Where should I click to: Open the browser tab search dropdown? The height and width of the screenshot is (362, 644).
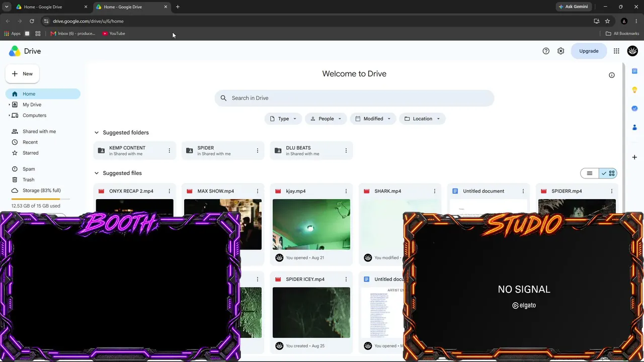click(7, 7)
